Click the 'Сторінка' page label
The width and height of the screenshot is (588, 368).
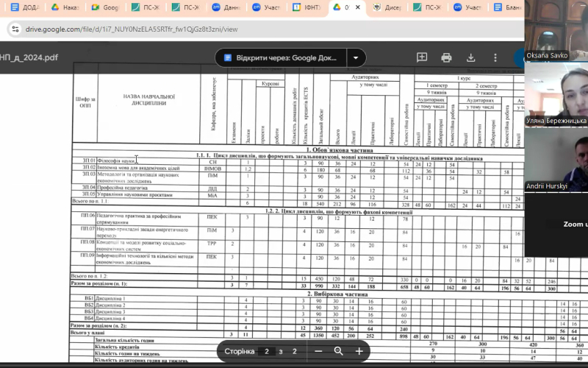point(240,351)
